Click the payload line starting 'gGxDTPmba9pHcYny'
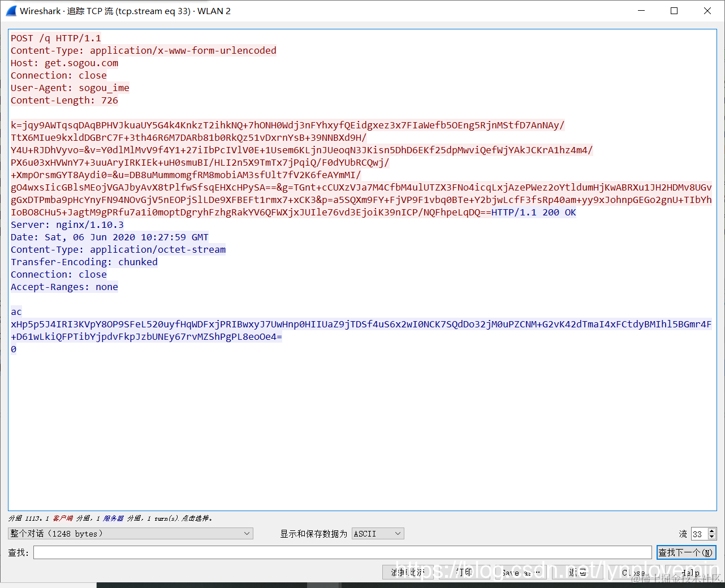Image resolution: width=725 pixels, height=588 pixels. [x=361, y=200]
